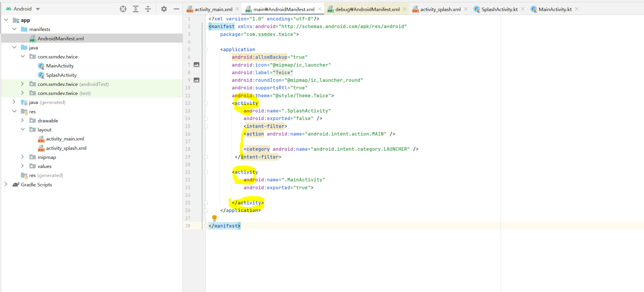644x292 pixels.
Task: Open MainActivity in the project tree
Action: 60,66
